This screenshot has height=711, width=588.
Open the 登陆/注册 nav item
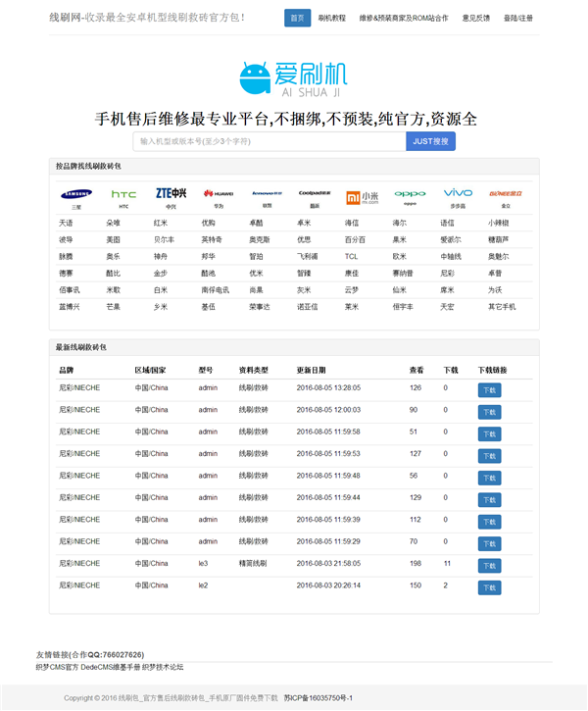click(518, 18)
